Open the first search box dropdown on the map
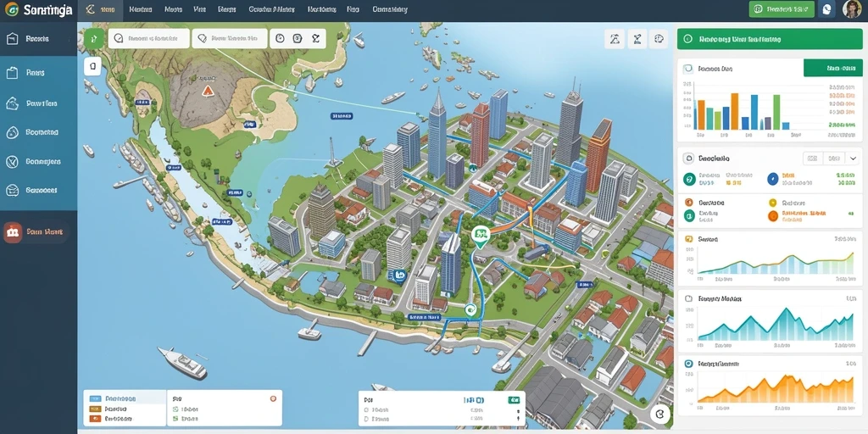The width and height of the screenshot is (868, 434). point(148,38)
